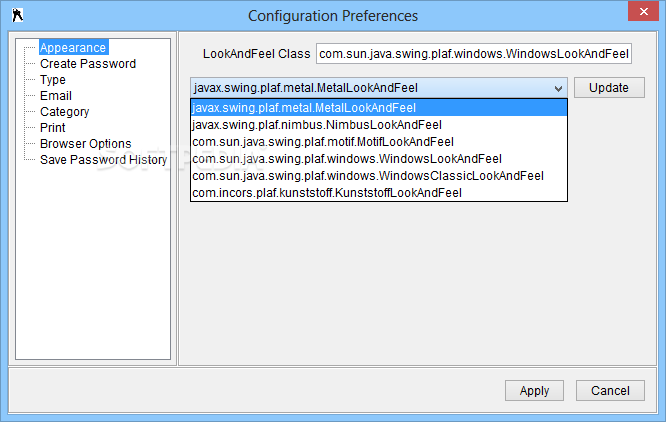Close the Configuration Preferences window
Screen dimensions: 666x422
click(x=643, y=11)
